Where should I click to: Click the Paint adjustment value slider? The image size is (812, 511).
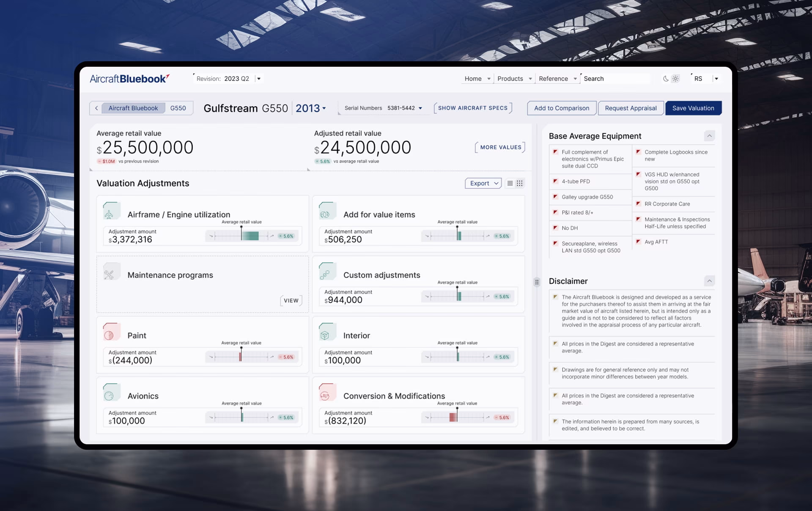(x=241, y=357)
